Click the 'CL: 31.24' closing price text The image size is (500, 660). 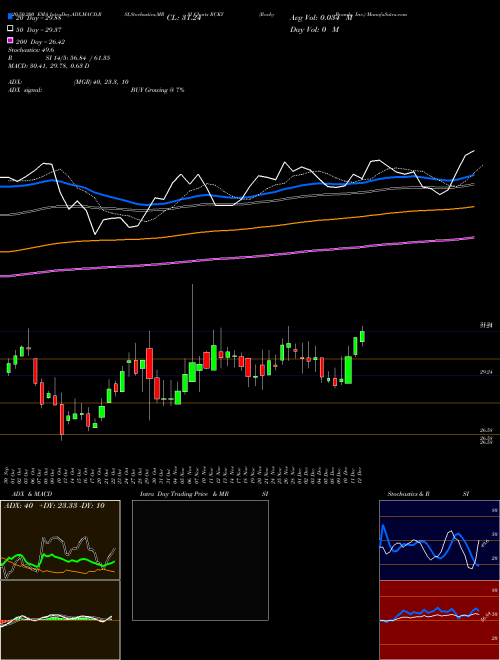coord(184,18)
